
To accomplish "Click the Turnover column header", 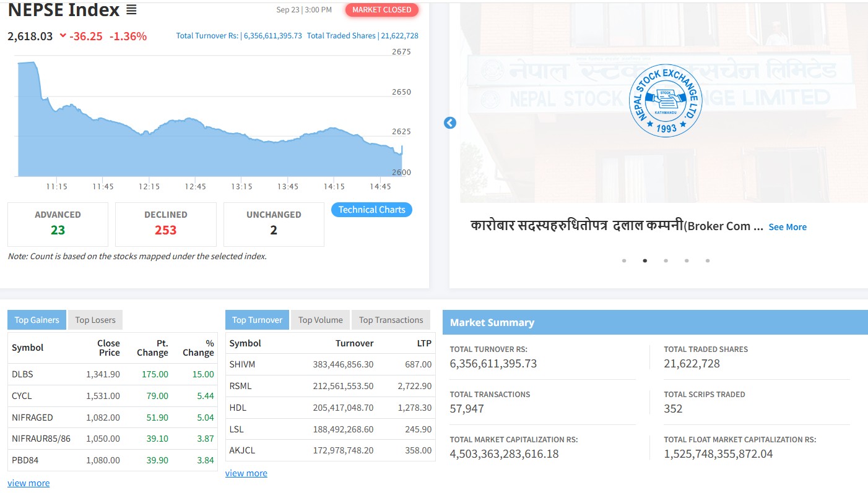I will pos(355,343).
